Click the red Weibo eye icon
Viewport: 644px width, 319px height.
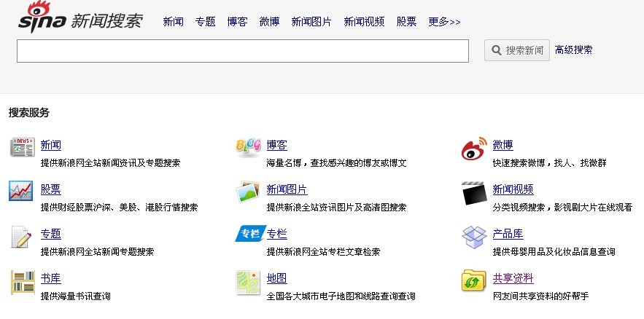click(x=474, y=149)
